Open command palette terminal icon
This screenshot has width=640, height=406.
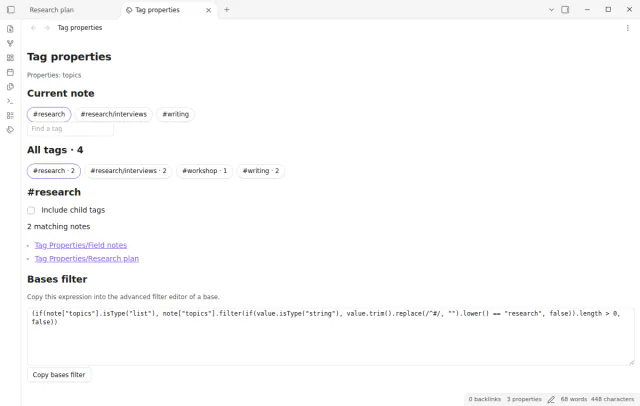tap(10, 101)
